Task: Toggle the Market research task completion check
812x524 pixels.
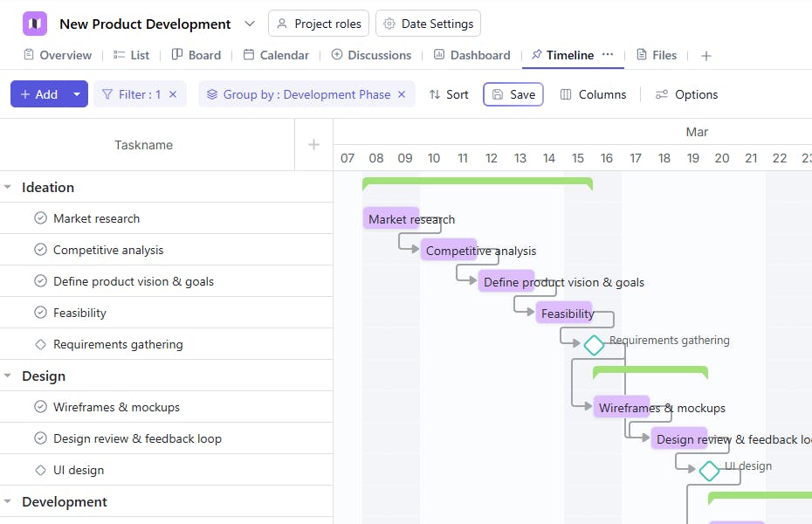Action: click(40, 218)
